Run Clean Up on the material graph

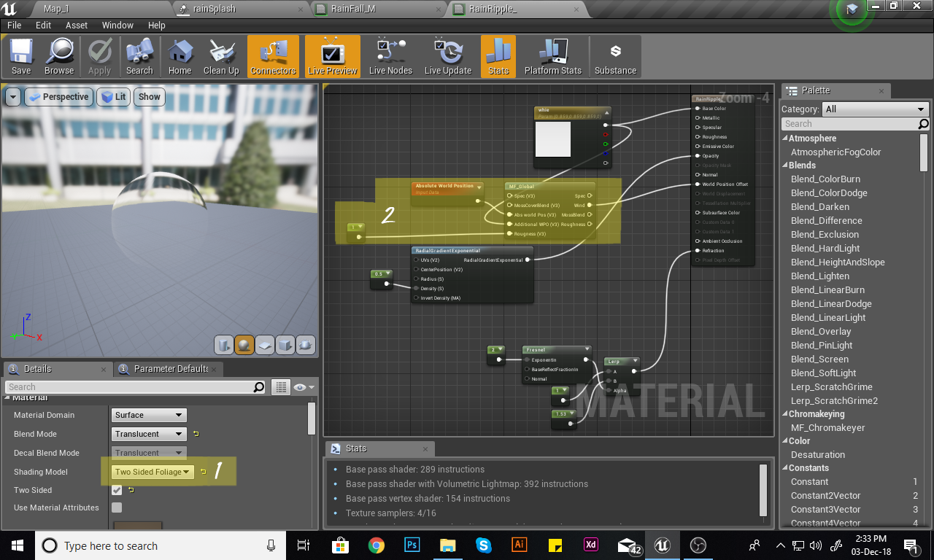coord(221,56)
